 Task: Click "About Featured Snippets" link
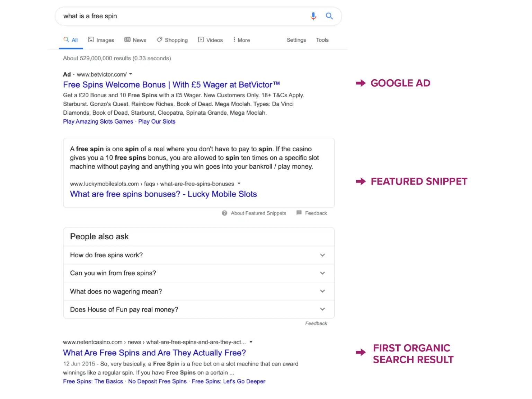(258, 213)
